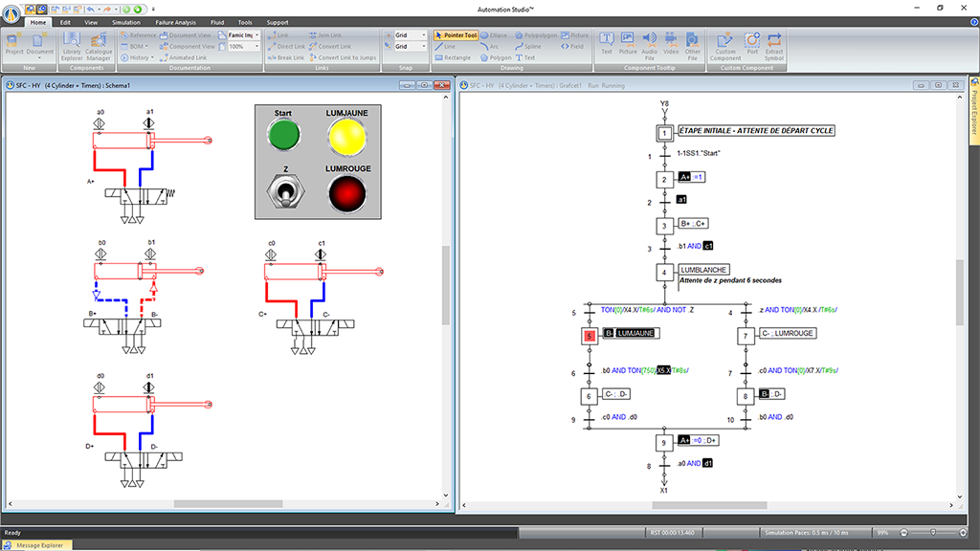Screen dimensions: 980x551
Task: Click the LUMROUGE red indicator light
Action: 346,194
